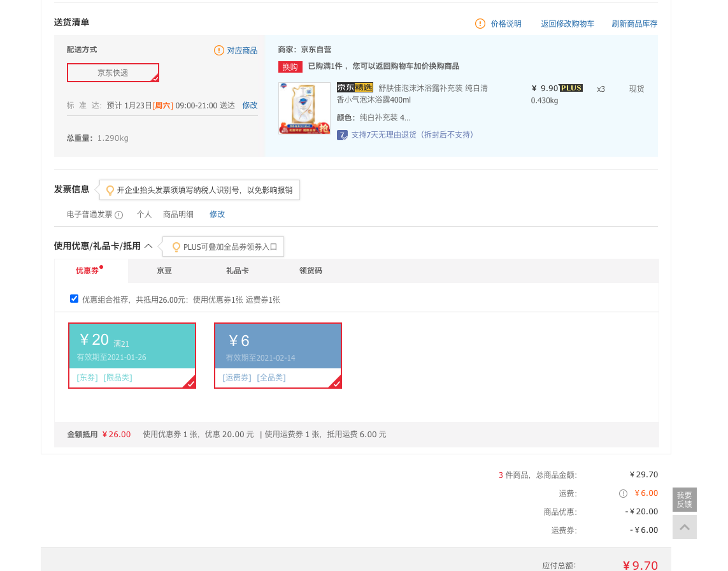Click the 个人 invoice title text

coord(144,214)
